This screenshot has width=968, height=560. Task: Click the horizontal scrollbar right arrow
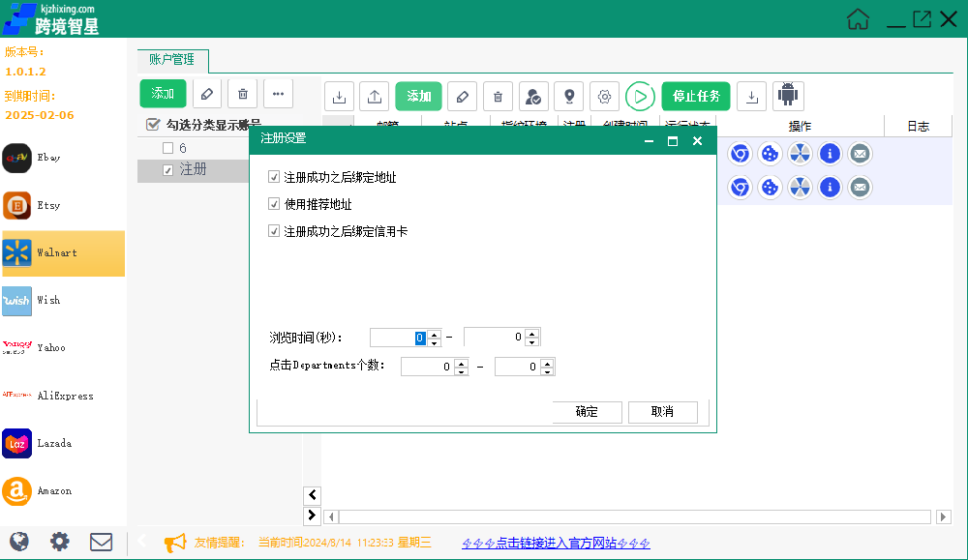[x=943, y=516]
